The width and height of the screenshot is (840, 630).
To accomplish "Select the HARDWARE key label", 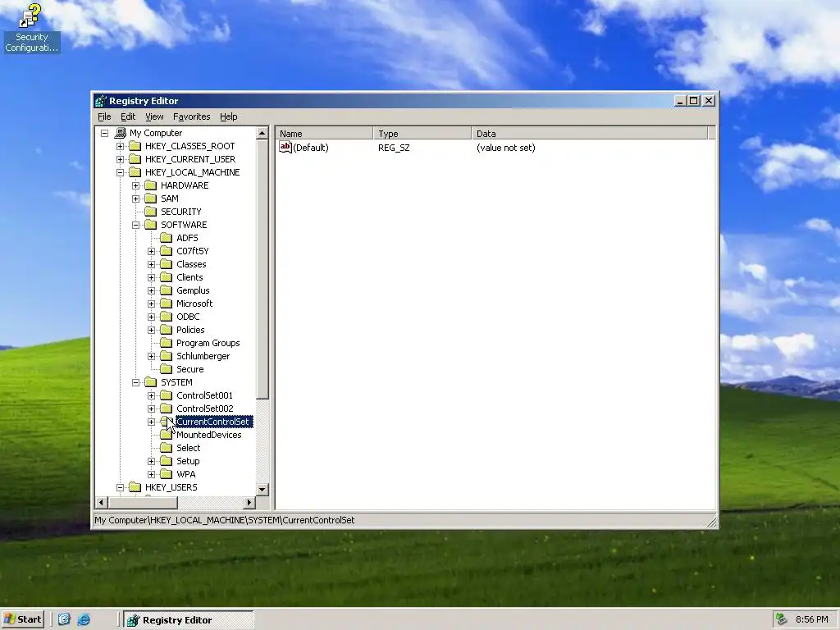I will coord(185,185).
